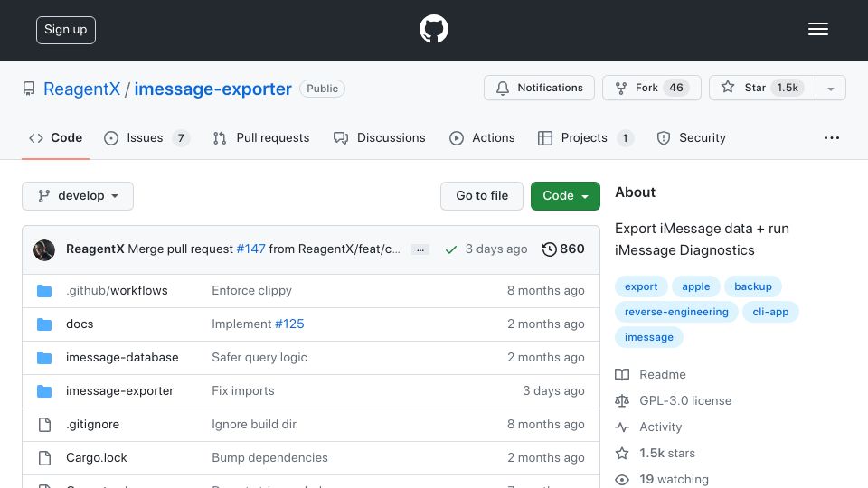Open the Security tab
Viewport: 868px width, 488px height.
tap(691, 137)
